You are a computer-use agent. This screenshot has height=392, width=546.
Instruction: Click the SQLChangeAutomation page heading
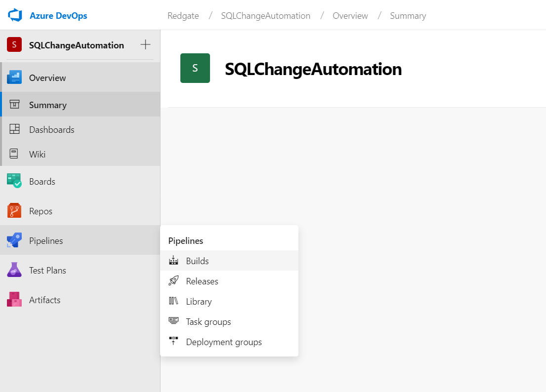(313, 69)
